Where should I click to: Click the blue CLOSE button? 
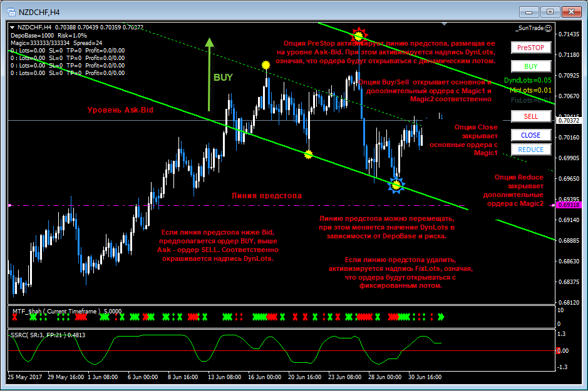pyautogui.click(x=530, y=135)
